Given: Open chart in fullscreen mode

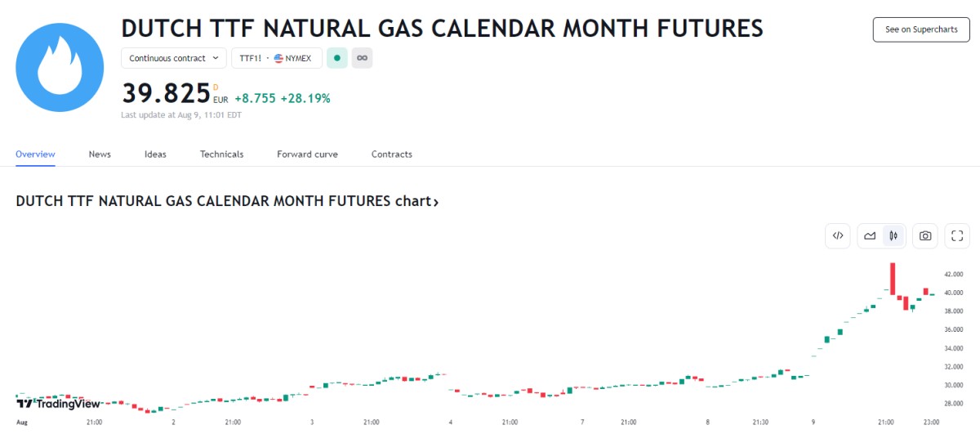Looking at the screenshot, I should click(957, 235).
